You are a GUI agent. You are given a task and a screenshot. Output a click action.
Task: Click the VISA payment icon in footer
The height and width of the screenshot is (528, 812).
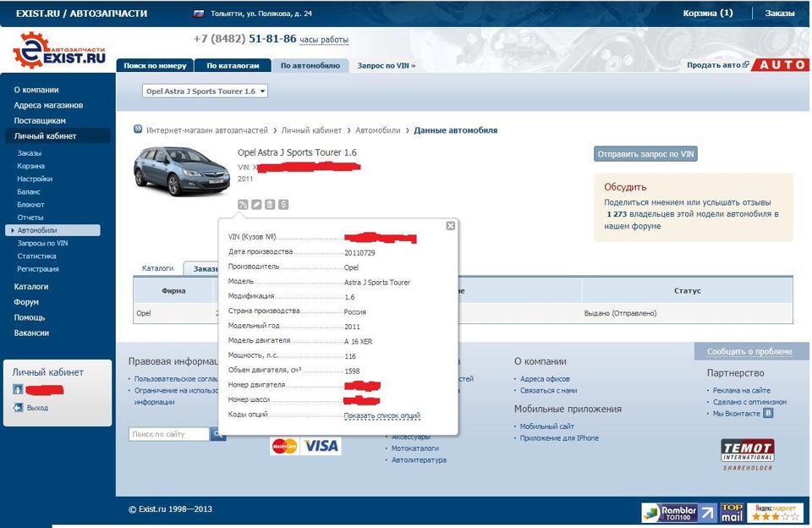coord(322,444)
